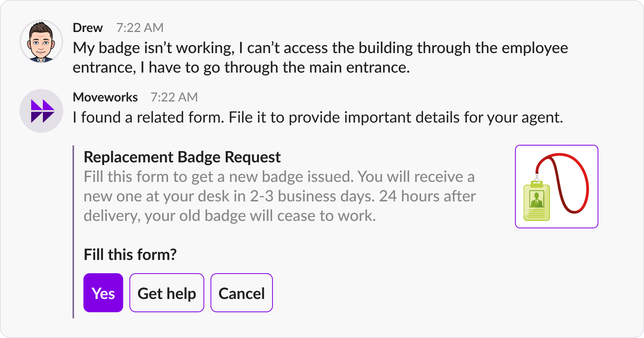Click the timestamp beside Moveworks' name

[x=174, y=97]
